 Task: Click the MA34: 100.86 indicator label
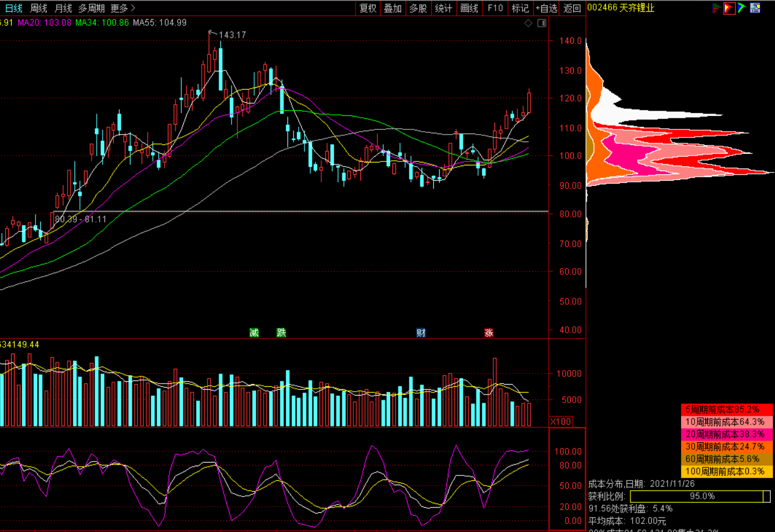101,23
